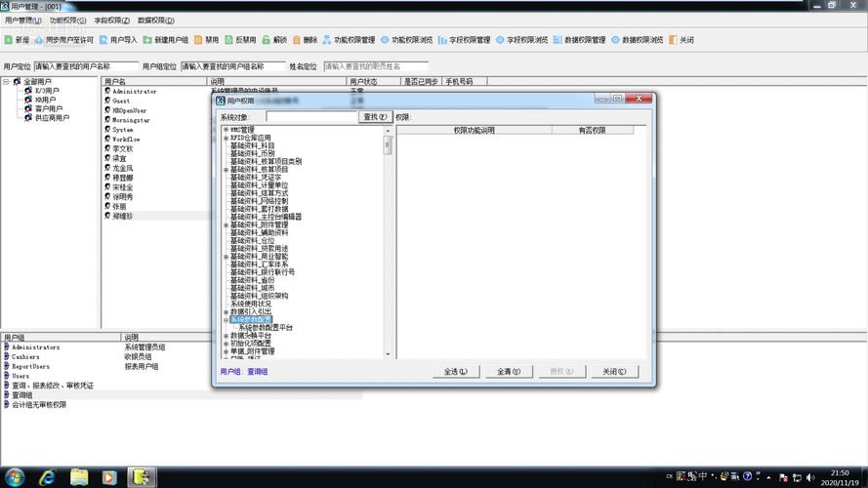Screen dimensions: 868x488
Task: Click the 用户组定位 search field
Action: click(233, 66)
